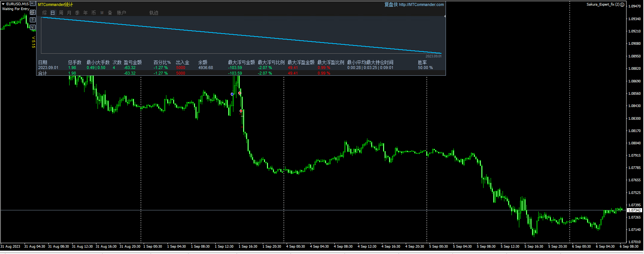
Task: Click the 6 Sep 00:30 time axis label
Action: (581, 247)
